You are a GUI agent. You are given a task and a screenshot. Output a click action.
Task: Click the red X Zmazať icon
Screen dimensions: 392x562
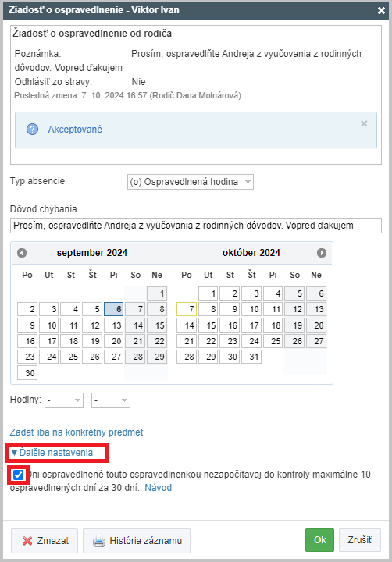[27, 541]
